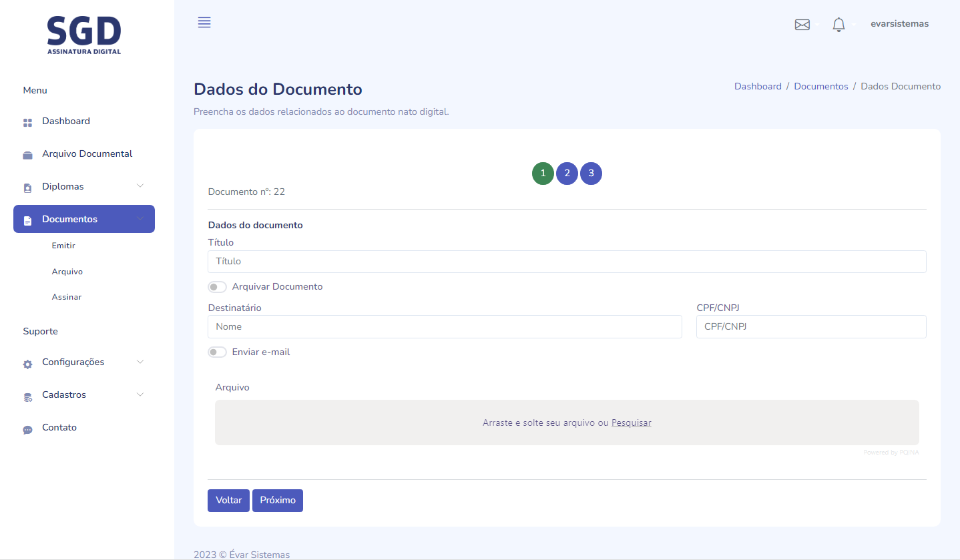
Task: Click the Pesquisar file browse link
Action: click(631, 423)
